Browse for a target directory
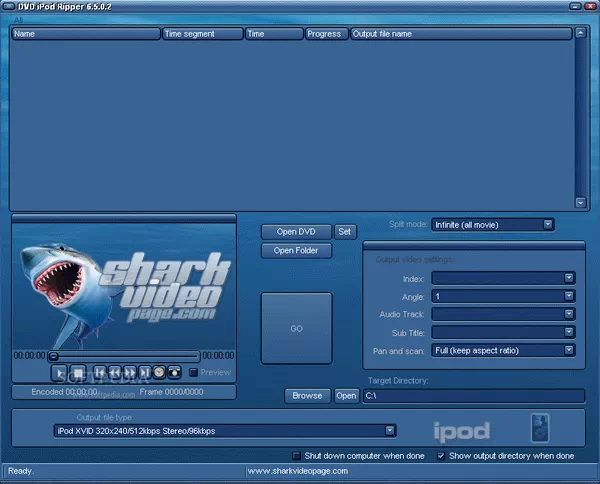The height and width of the screenshot is (484, 600). (x=307, y=396)
